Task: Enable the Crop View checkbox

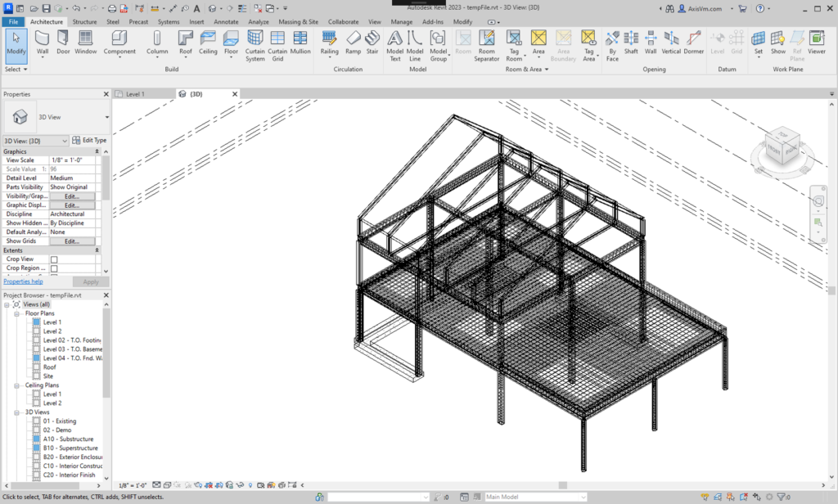Action: coord(54,259)
